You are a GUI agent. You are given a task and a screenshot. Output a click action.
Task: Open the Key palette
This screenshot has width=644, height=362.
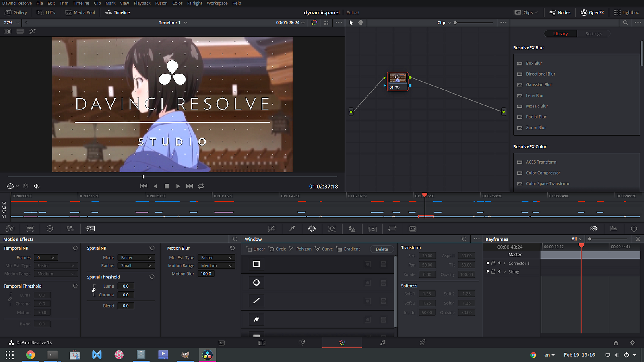372,228
